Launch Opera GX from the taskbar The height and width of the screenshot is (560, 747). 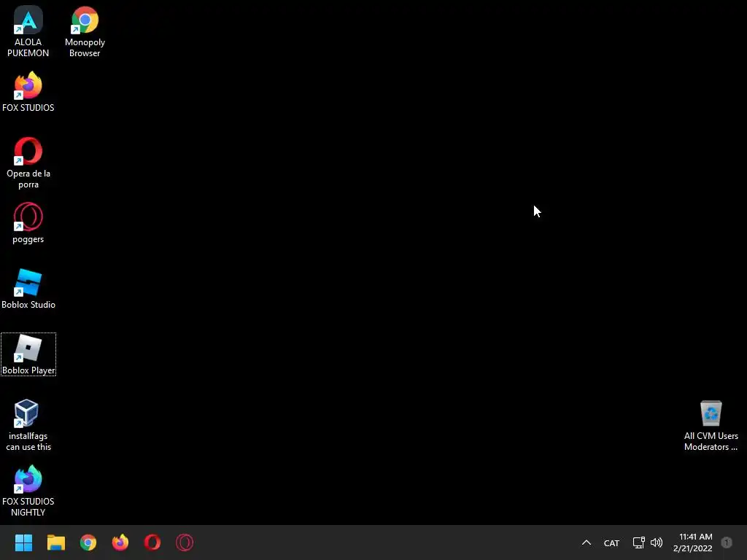[185, 542]
